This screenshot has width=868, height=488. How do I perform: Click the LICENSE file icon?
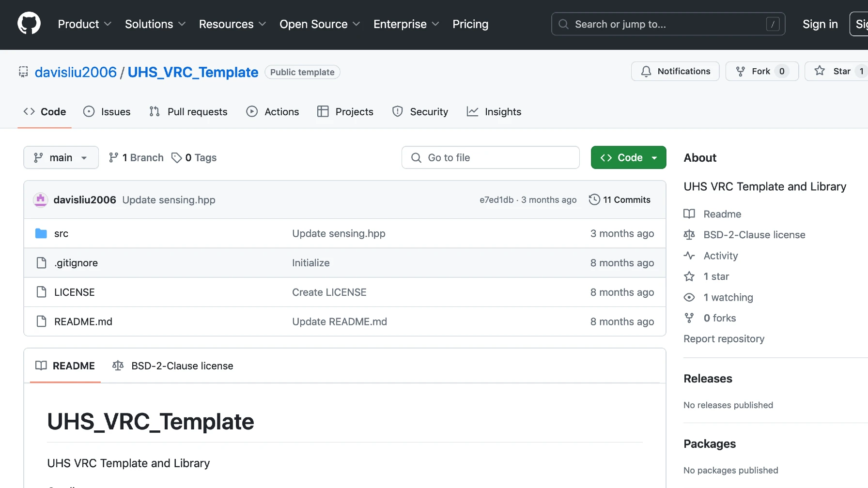[x=41, y=292]
